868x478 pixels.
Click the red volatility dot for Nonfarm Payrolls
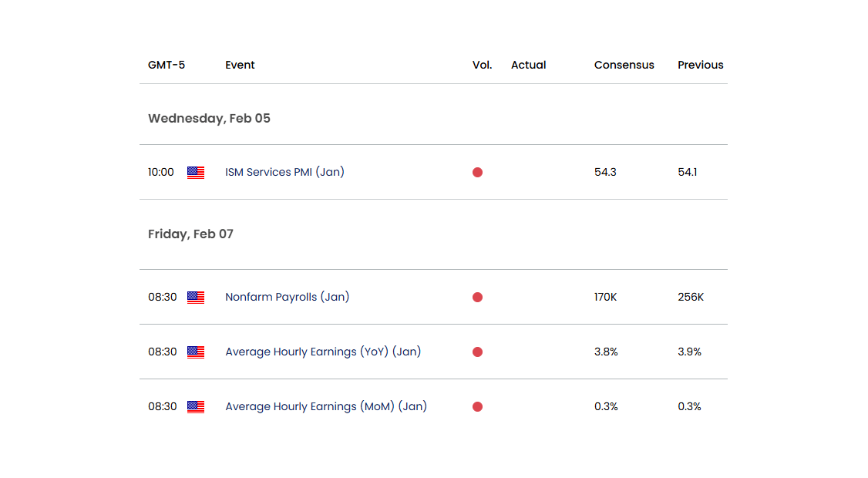click(x=478, y=297)
